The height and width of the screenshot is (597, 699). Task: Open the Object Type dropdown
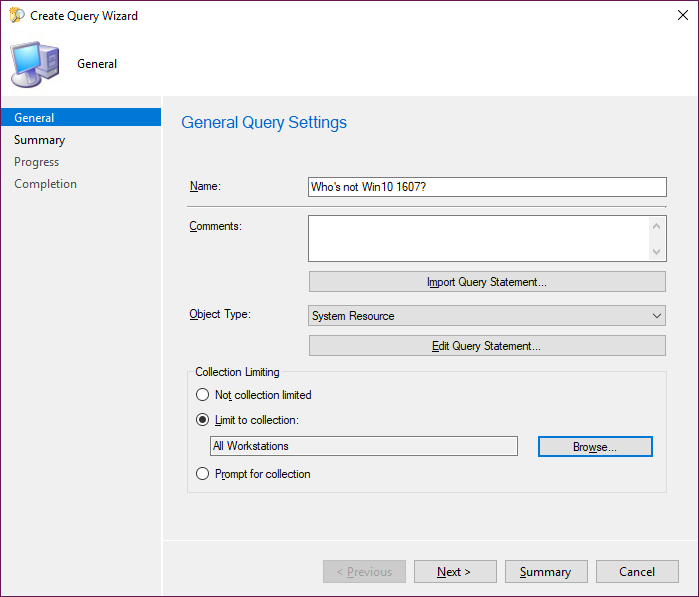[486, 316]
